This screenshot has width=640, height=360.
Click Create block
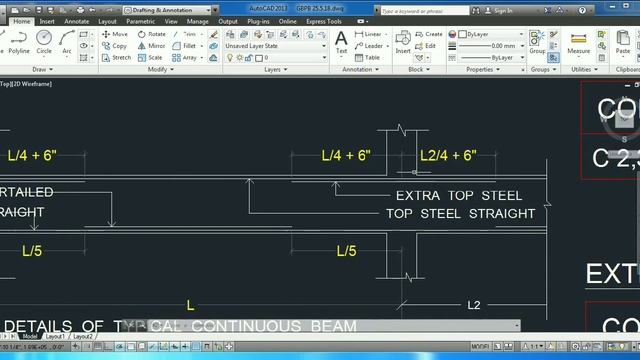click(x=429, y=34)
